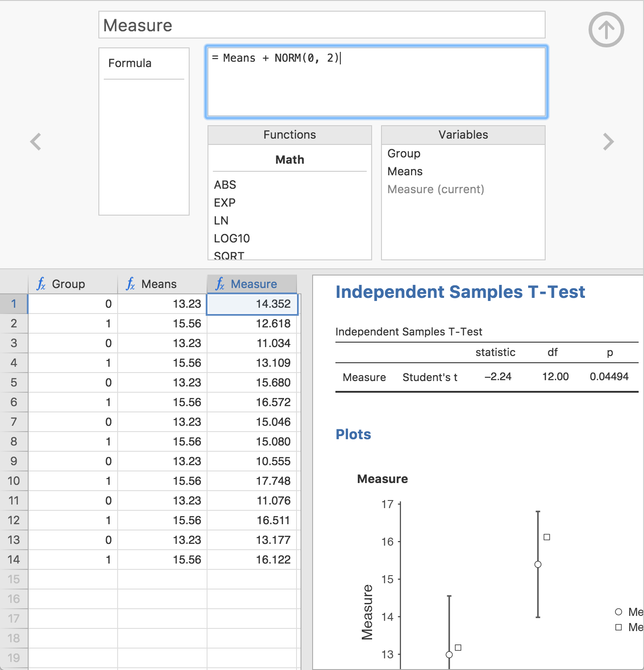Click the Means cell in row 1
This screenshot has height=670, width=644.
162,304
